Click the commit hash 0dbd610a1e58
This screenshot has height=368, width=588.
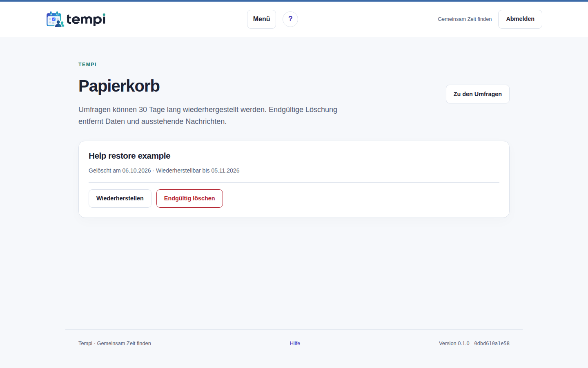[x=492, y=343]
